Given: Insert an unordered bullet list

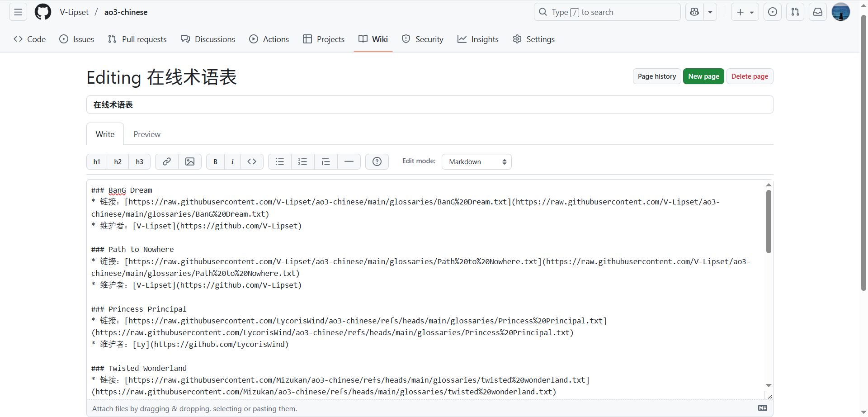Looking at the screenshot, I should (x=280, y=161).
